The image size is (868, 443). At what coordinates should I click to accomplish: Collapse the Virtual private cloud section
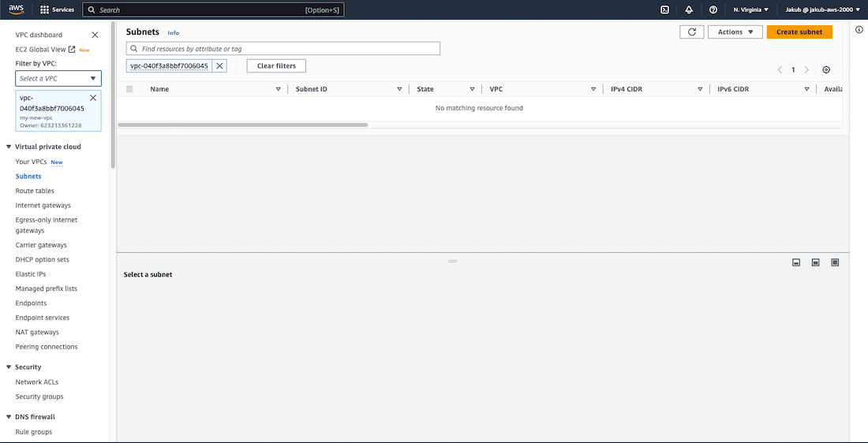9,147
